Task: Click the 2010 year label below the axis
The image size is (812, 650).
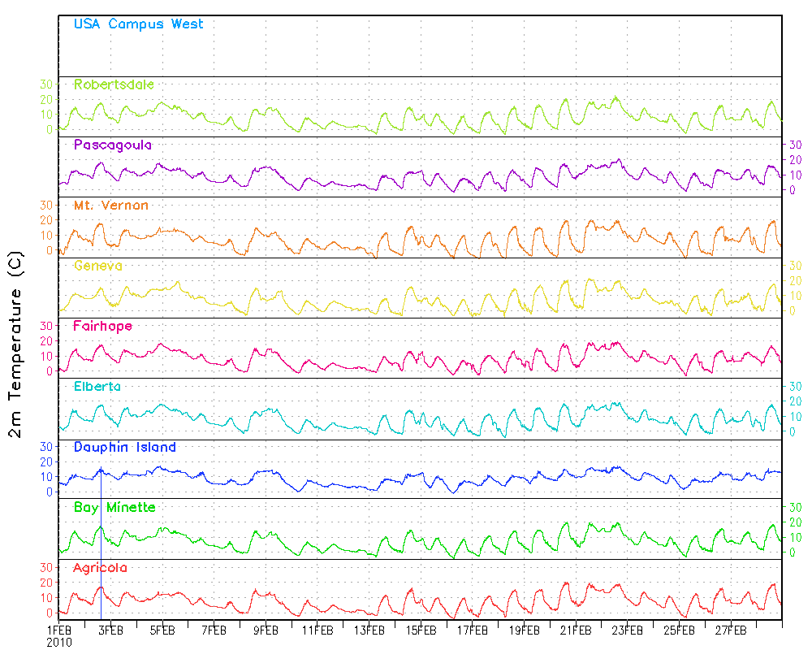Action: [x=59, y=643]
